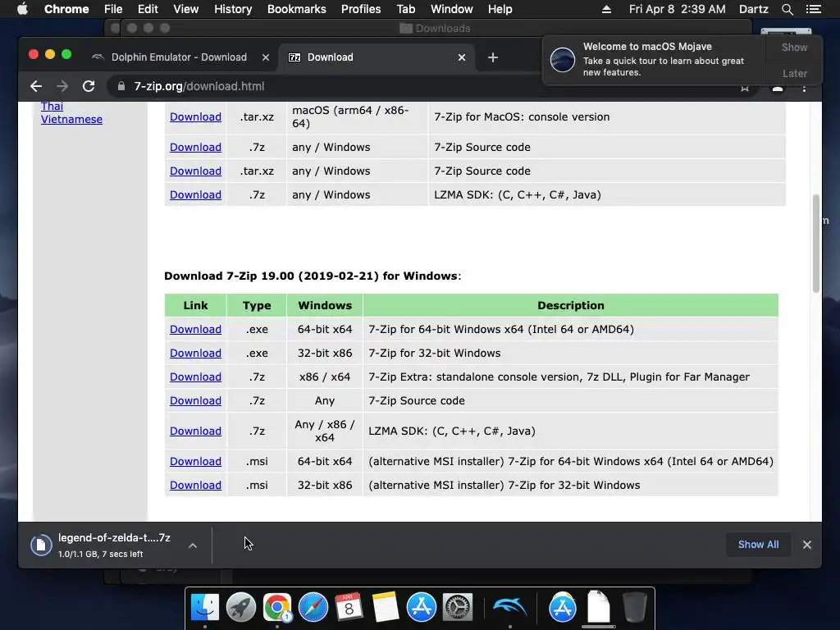Switch to Dolphin Emulator - Download tab
The height and width of the screenshot is (630, 840).
179,57
